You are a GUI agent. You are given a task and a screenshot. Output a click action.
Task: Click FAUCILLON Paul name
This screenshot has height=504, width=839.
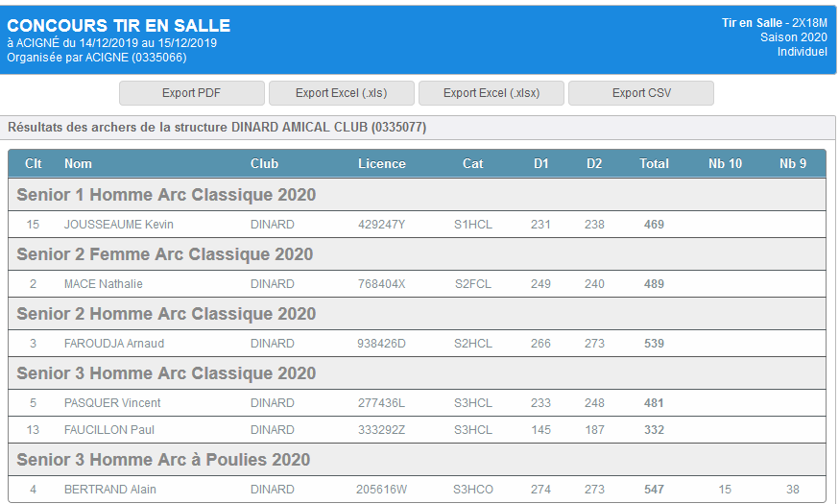[x=108, y=430]
